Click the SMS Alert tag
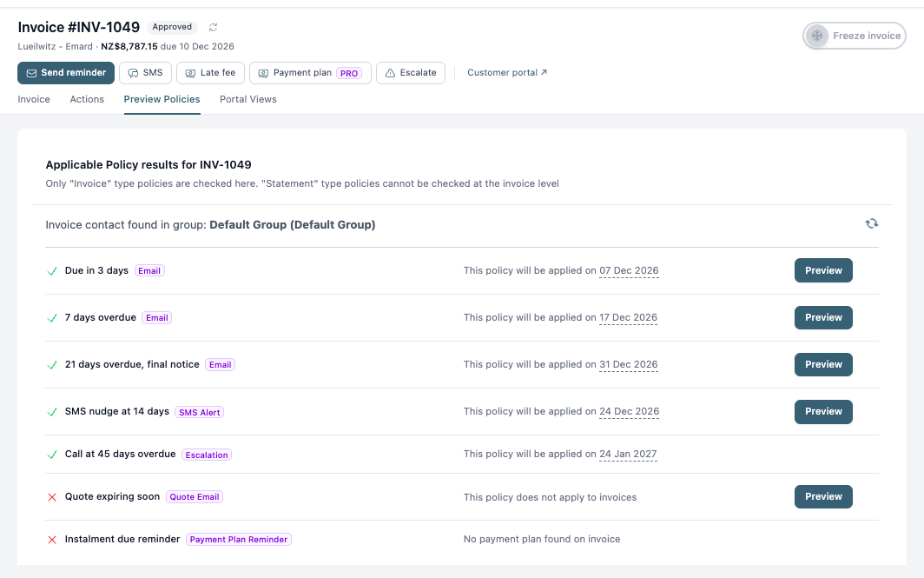The image size is (924, 578). click(x=199, y=412)
